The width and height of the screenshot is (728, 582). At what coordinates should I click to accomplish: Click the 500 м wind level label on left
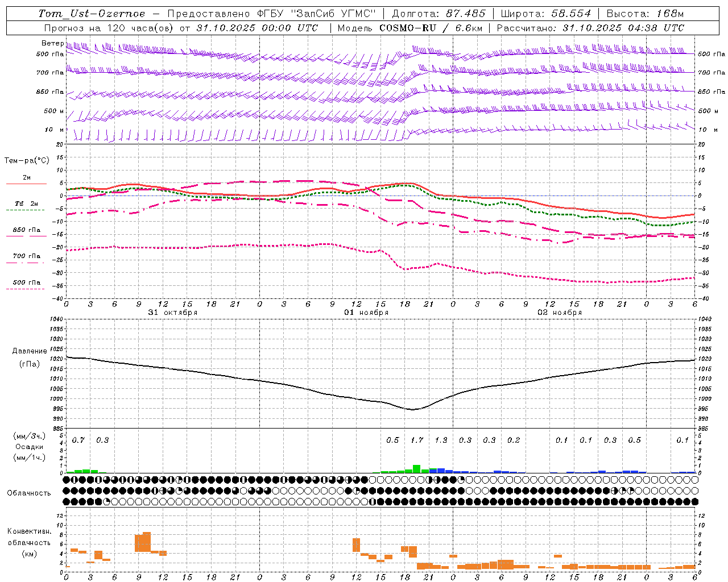[x=54, y=111]
